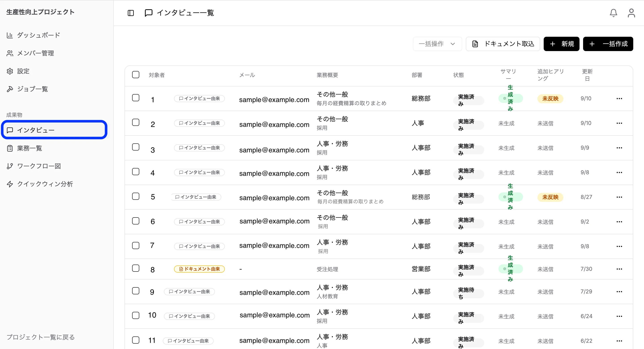The image size is (644, 349).
Task: Click the 営業部 department cell
Action: (x=421, y=269)
